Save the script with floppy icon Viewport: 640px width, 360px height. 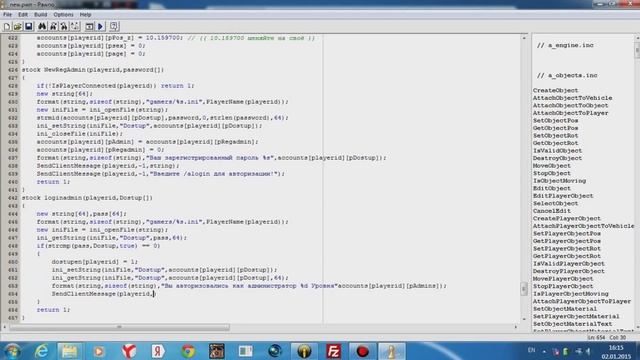[x=29, y=27]
